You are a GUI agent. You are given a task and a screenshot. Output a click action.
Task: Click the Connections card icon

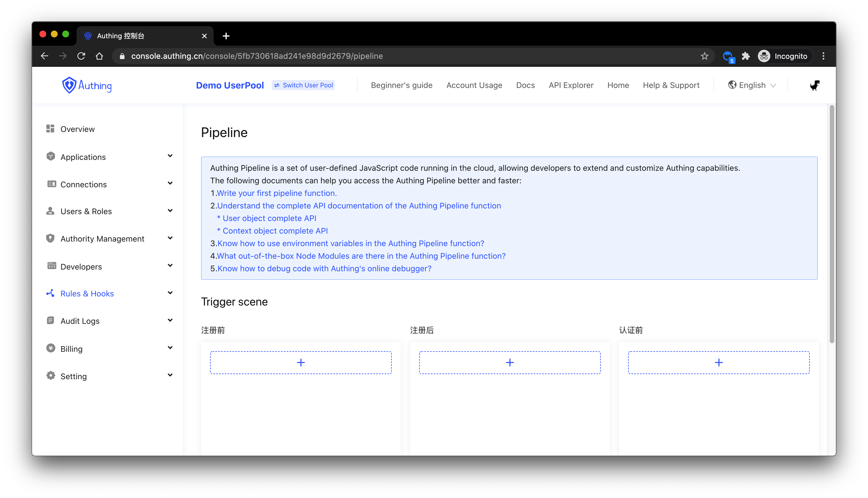click(51, 184)
